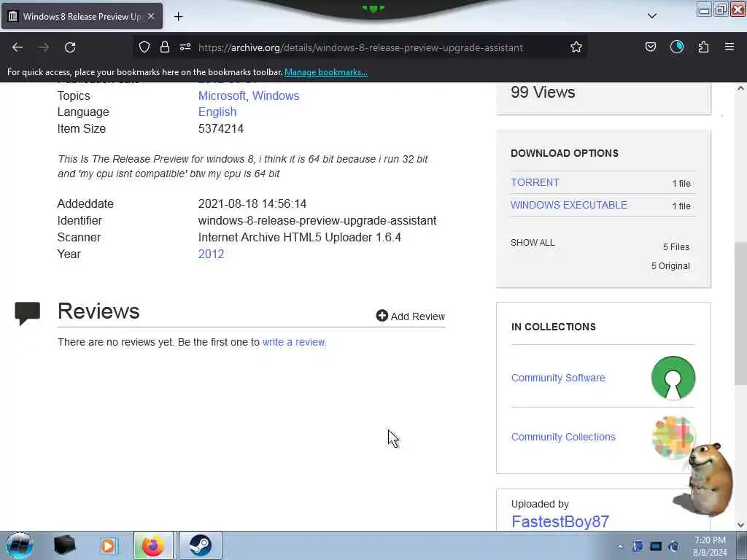
Task: Click the Reviews speech bubble icon
Action: click(x=27, y=314)
